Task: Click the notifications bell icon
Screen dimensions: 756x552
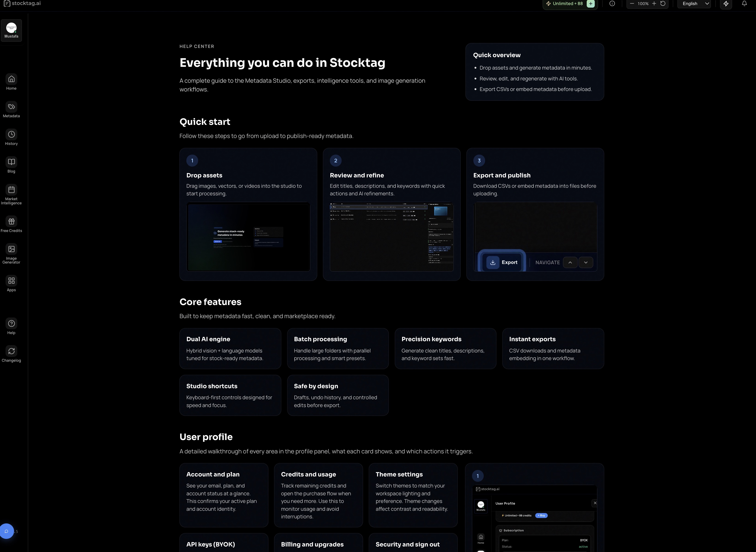Action: [x=744, y=4]
